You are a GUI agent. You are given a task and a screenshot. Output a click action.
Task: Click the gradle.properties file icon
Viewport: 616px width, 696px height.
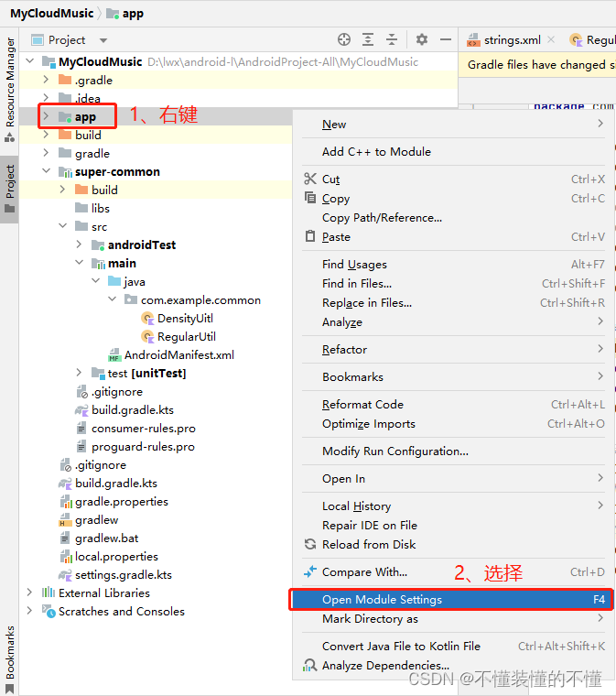click(66, 502)
